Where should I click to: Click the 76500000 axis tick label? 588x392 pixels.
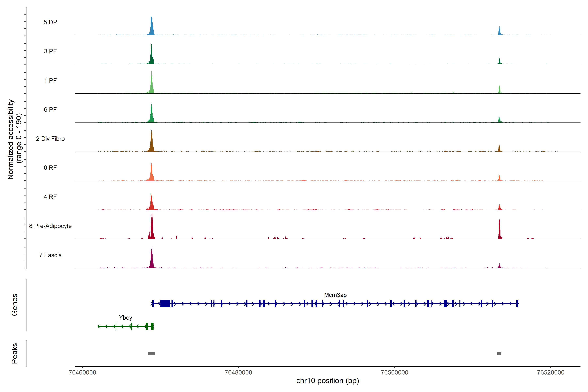[394, 373]
